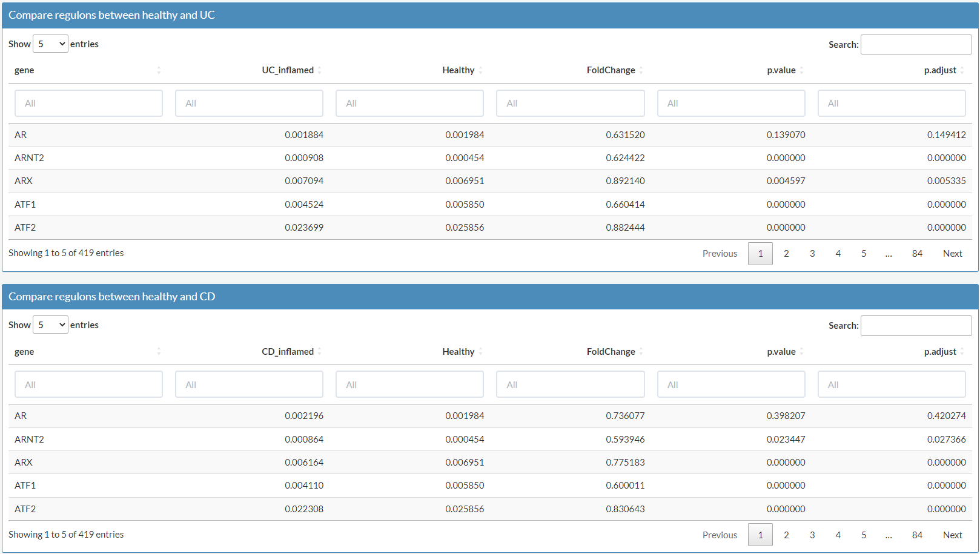Open the CD table entries-per-page dropdown

(x=50, y=325)
